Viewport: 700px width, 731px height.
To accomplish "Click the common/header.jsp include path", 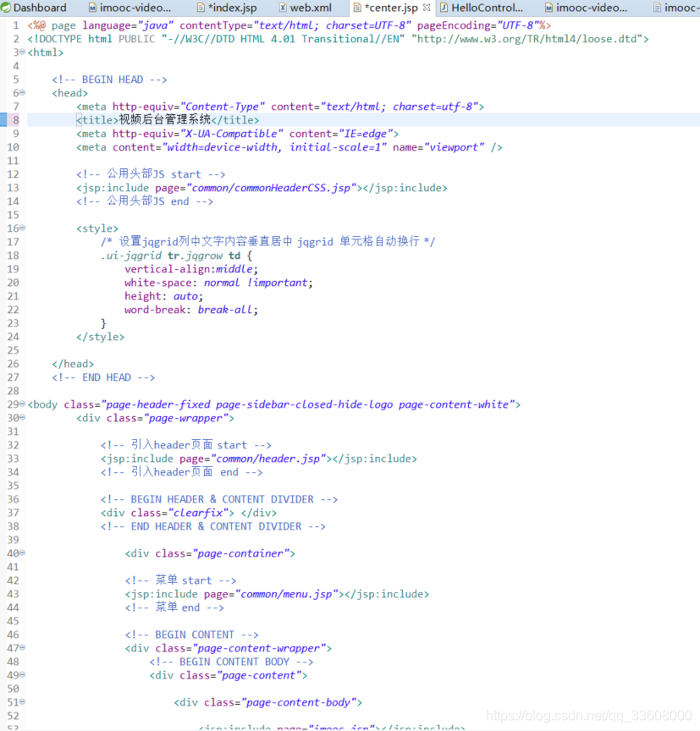I will coord(268,459).
